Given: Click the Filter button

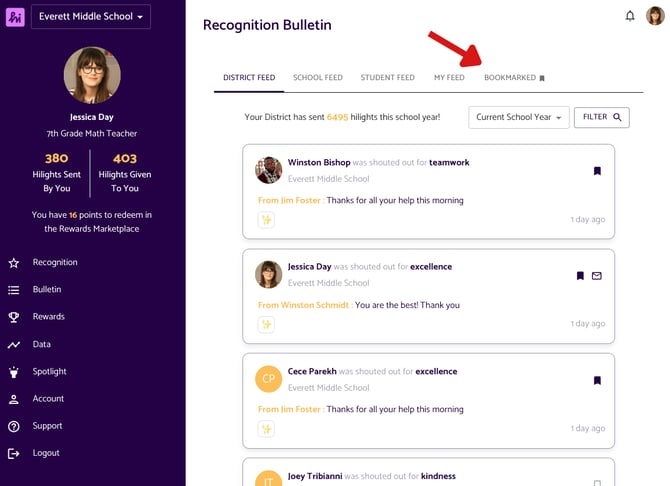Looking at the screenshot, I should pyautogui.click(x=602, y=117).
